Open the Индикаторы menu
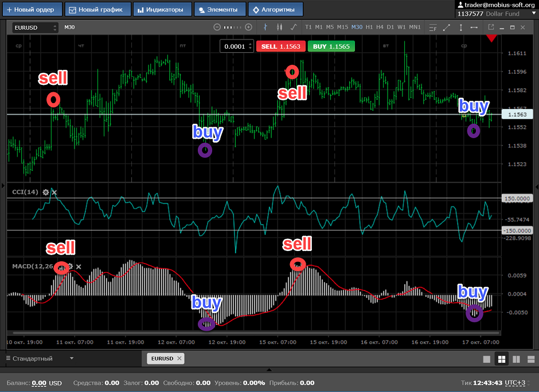The width and height of the screenshot is (539, 392). tap(161, 9)
